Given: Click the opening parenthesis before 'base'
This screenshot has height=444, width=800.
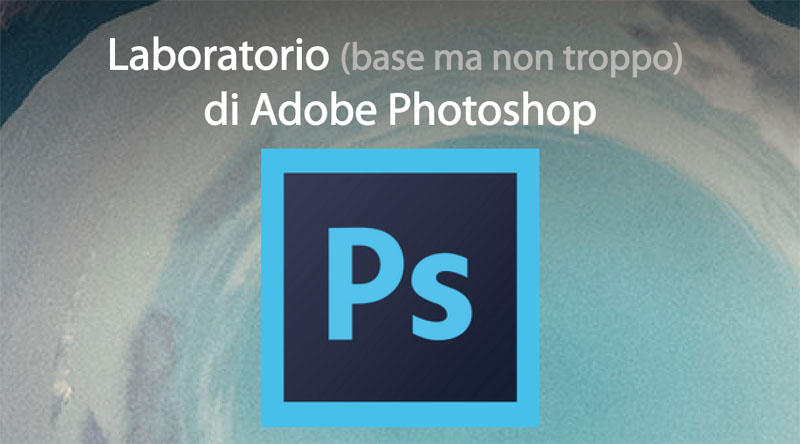Looking at the screenshot, I should click(346, 58).
